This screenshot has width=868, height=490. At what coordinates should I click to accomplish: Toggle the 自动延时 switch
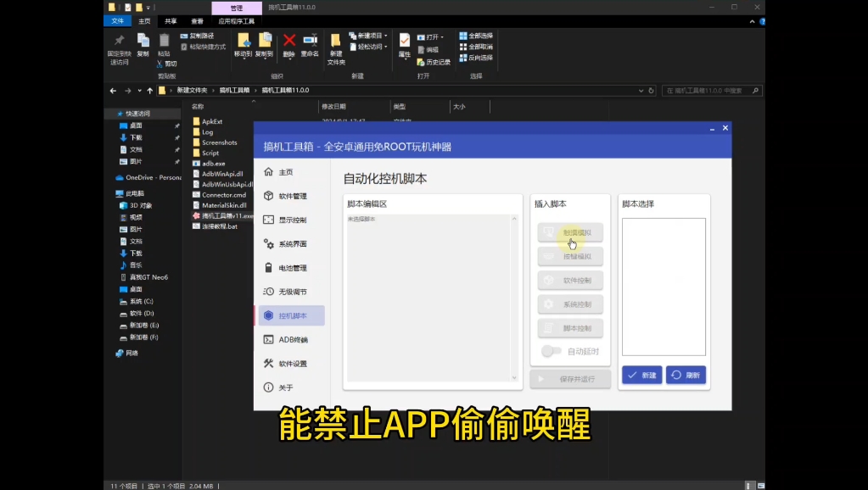tap(552, 351)
